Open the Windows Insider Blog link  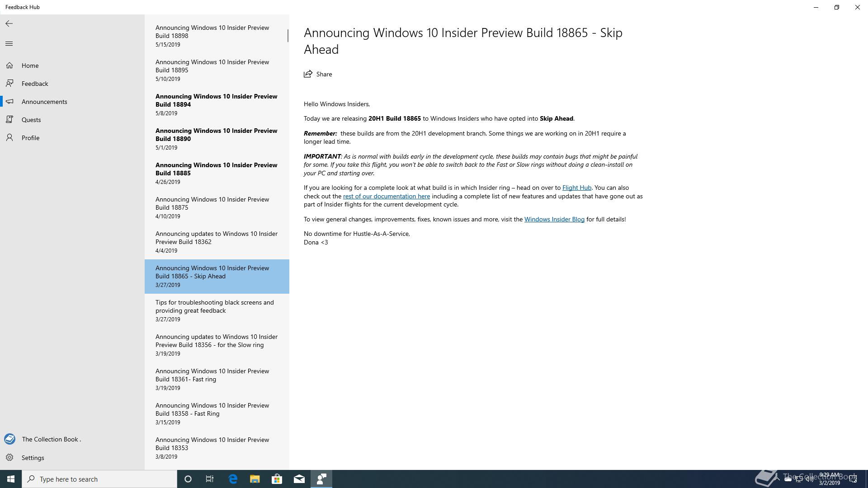coord(554,219)
